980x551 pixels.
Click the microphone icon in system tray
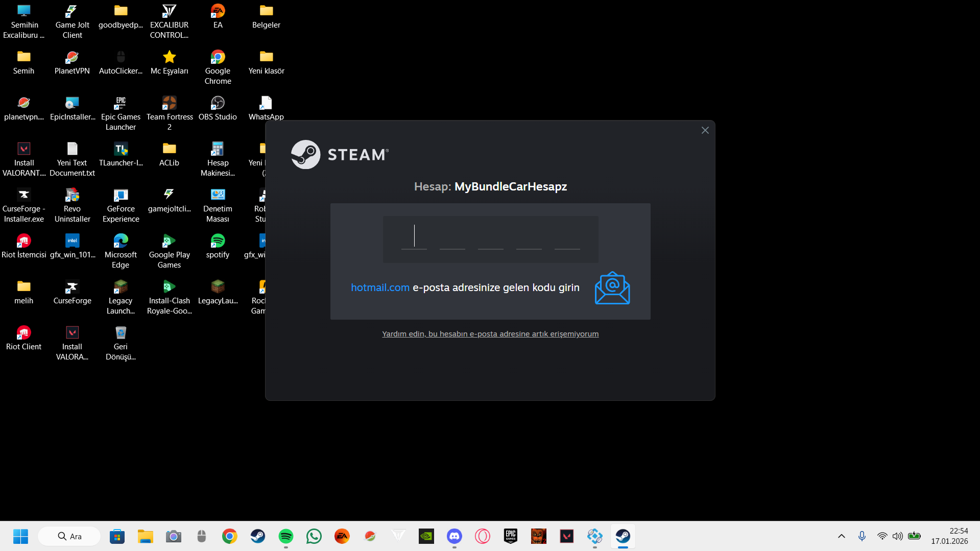pos(862,536)
